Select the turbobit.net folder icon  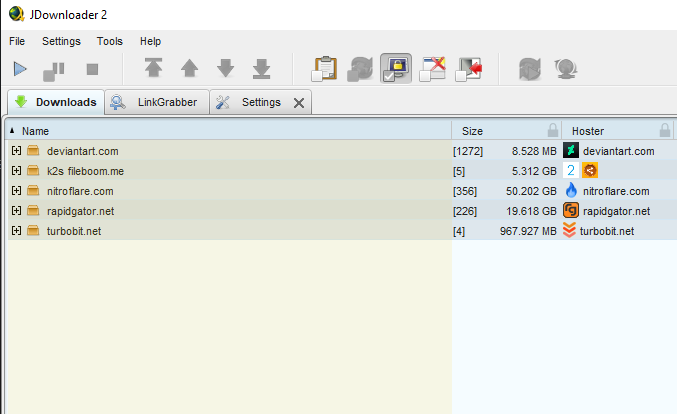tap(33, 231)
